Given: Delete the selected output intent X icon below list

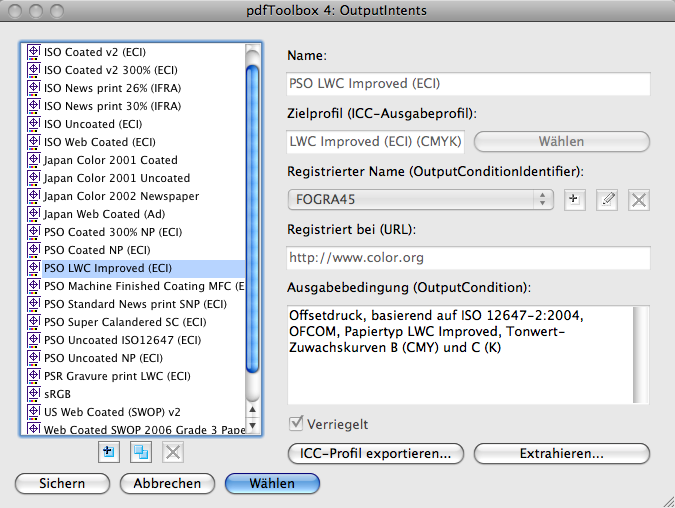Looking at the screenshot, I should [x=173, y=452].
